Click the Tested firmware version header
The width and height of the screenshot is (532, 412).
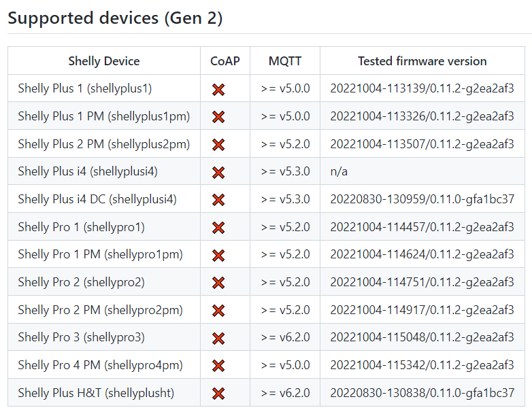point(422,61)
